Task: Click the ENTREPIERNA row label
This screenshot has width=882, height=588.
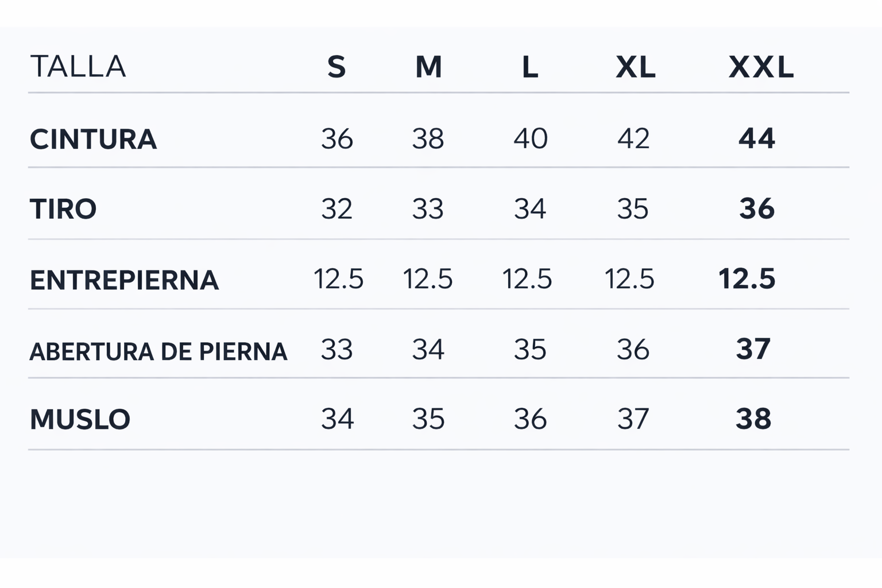Action: point(124,280)
